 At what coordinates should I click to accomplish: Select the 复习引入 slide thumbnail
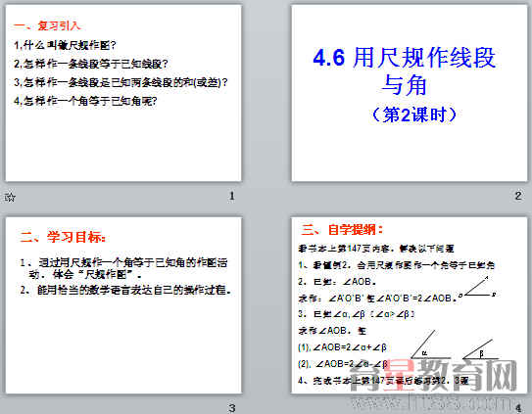pyautogui.click(x=123, y=93)
